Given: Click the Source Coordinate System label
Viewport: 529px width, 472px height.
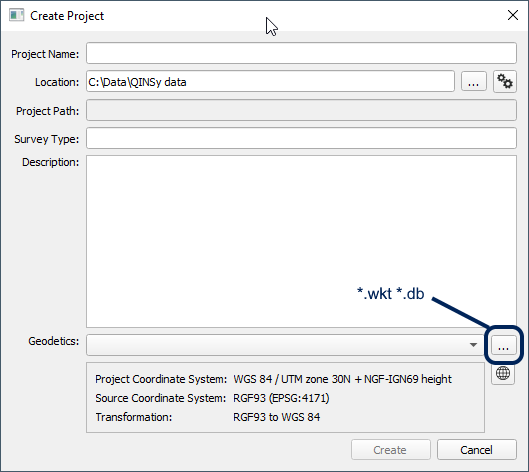Looking at the screenshot, I should click(160, 398).
